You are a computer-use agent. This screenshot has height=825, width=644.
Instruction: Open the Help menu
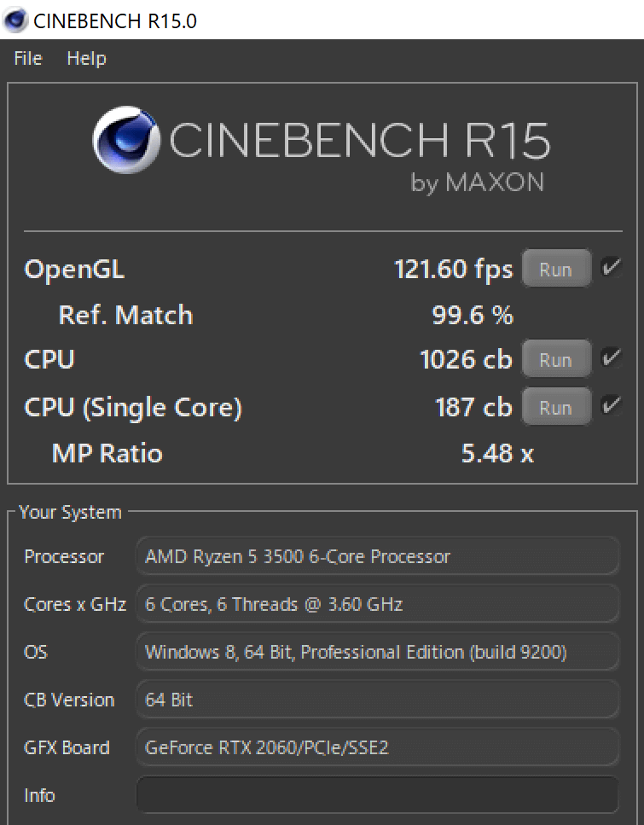[86, 59]
